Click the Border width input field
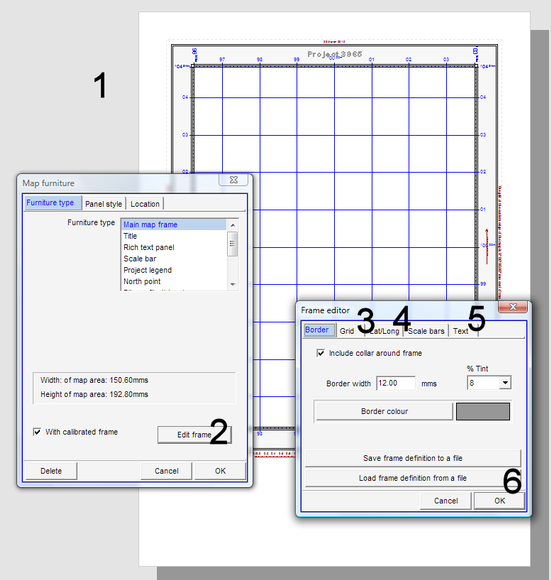Viewport: 551px width, 580px height. coord(396,383)
